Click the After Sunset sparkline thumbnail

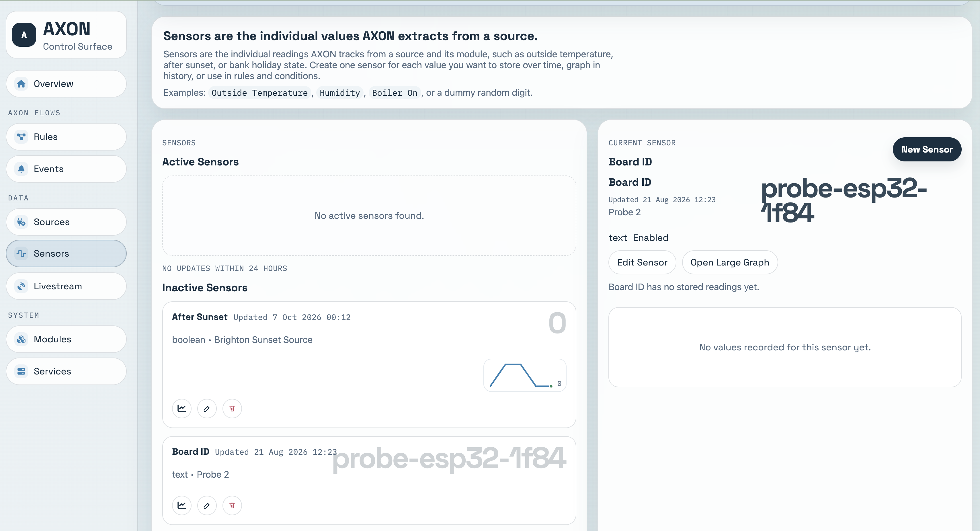tap(525, 375)
